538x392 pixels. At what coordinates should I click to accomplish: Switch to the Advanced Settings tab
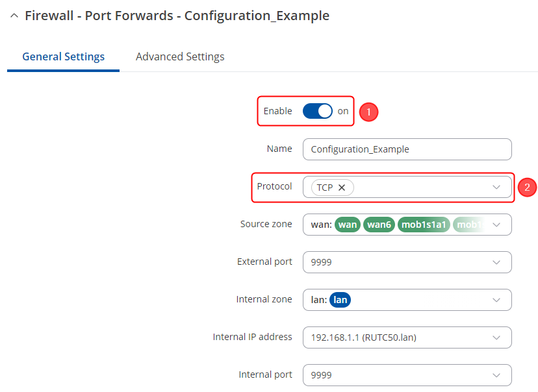click(180, 56)
